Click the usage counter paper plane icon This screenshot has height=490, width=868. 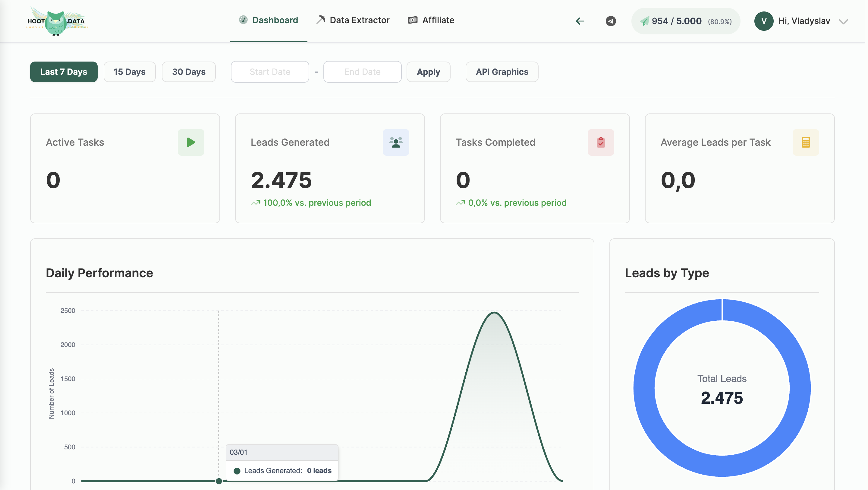pyautogui.click(x=645, y=21)
